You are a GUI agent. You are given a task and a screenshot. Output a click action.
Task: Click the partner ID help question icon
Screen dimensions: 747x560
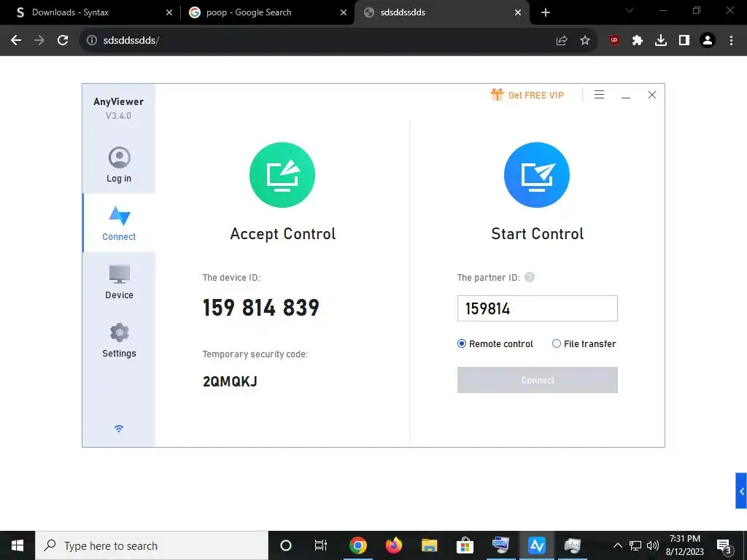coord(530,277)
